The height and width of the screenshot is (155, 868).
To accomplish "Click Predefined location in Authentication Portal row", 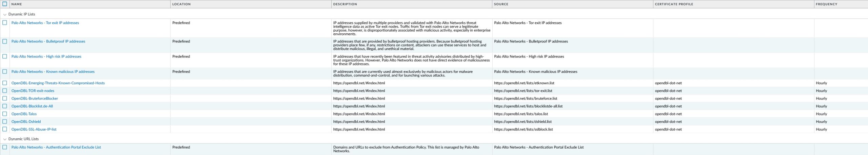I will [x=181, y=147].
